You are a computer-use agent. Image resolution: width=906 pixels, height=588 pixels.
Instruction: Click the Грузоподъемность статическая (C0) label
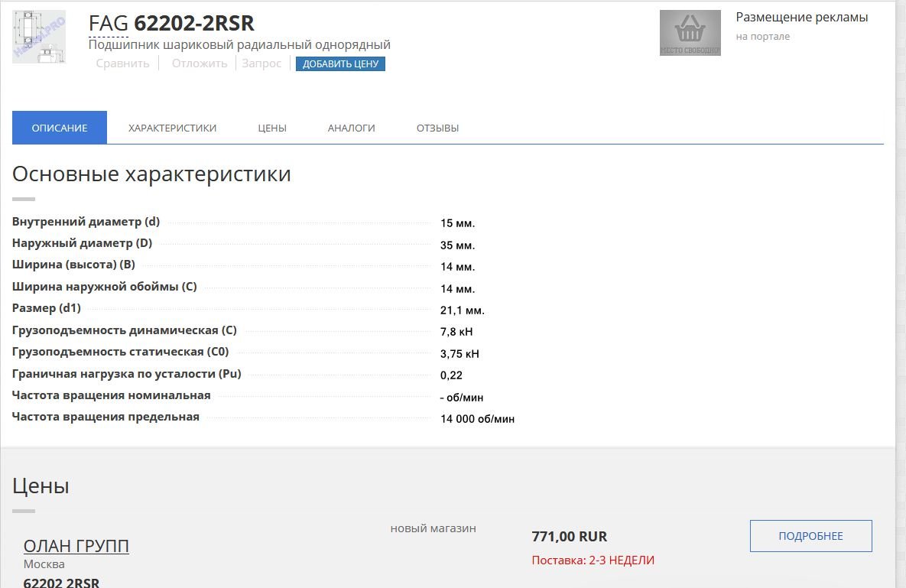tap(120, 352)
